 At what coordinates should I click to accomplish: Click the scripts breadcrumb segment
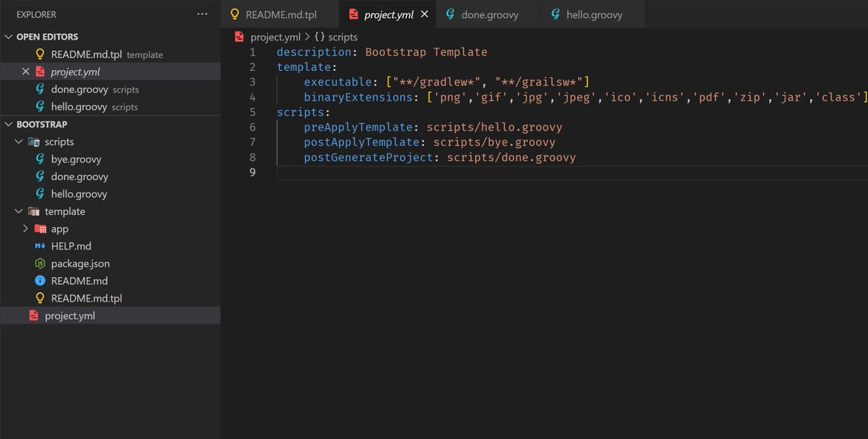pyautogui.click(x=342, y=37)
